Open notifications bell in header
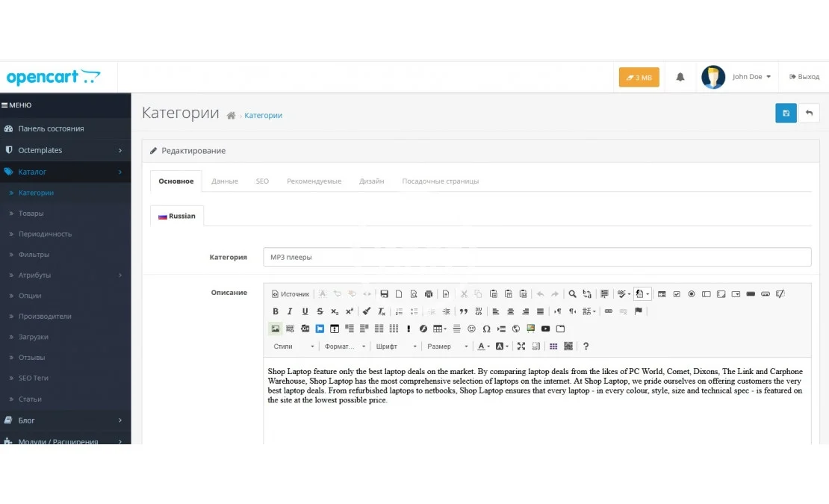Viewport: 829px width, 504px height. tap(680, 77)
